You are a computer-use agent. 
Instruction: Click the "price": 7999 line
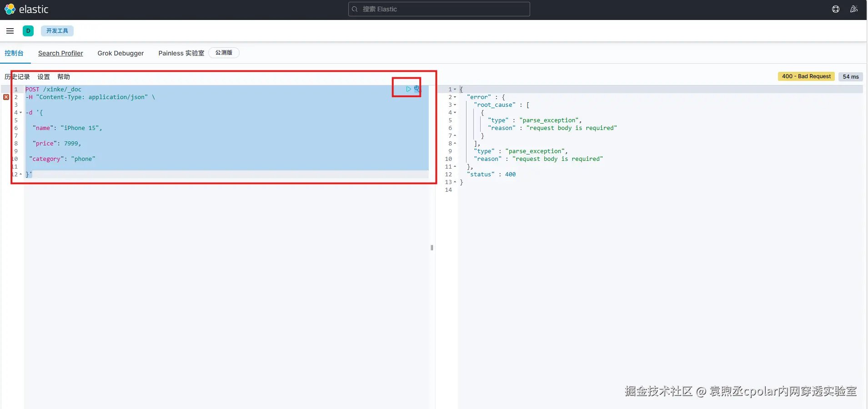[57, 144]
